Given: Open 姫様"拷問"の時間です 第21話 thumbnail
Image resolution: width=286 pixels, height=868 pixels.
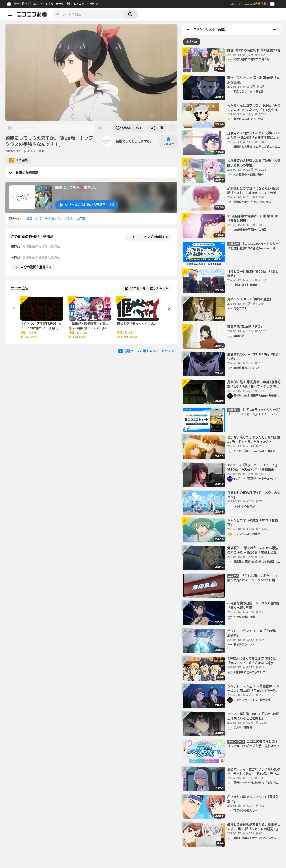Looking at the screenshot, I should tap(204, 60).
